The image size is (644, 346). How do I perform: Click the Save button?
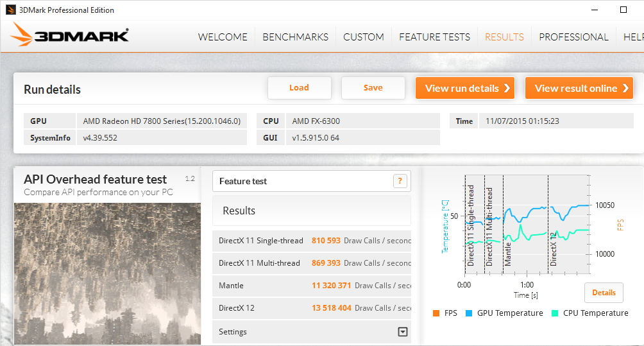pyautogui.click(x=373, y=88)
